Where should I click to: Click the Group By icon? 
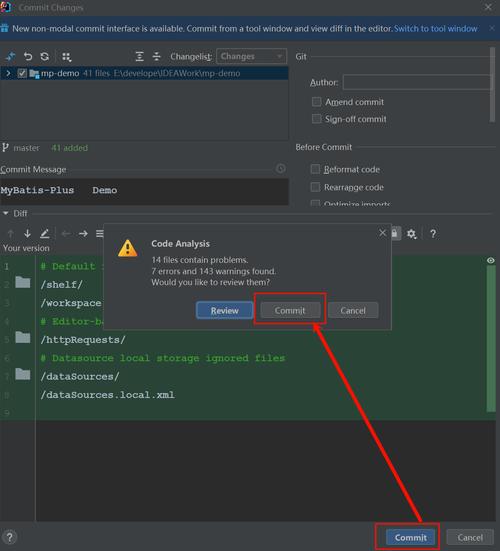(66, 57)
